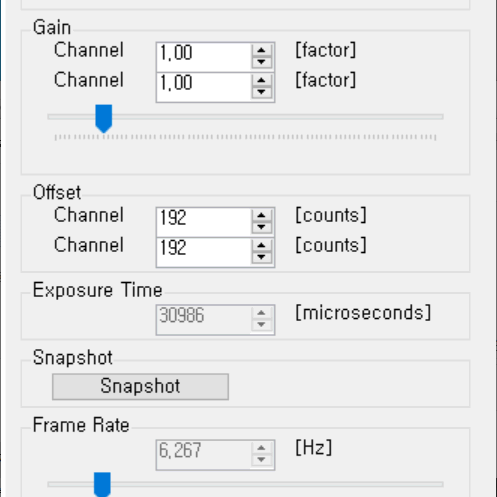Focus the first Gain Channel factor field

204,57
